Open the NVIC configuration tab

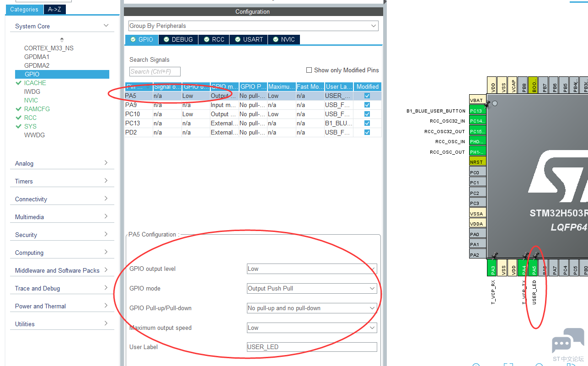[284, 39]
